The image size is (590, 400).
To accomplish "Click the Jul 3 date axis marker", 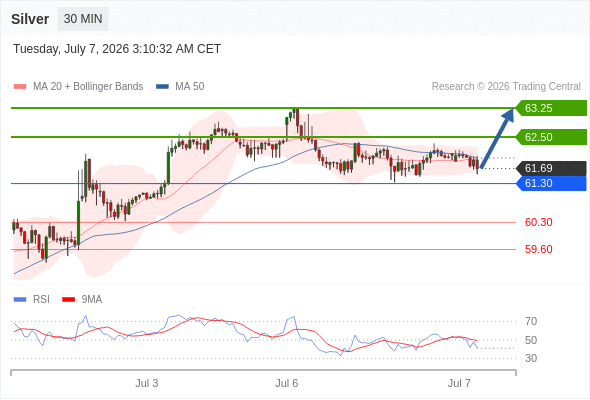I will (x=147, y=383).
